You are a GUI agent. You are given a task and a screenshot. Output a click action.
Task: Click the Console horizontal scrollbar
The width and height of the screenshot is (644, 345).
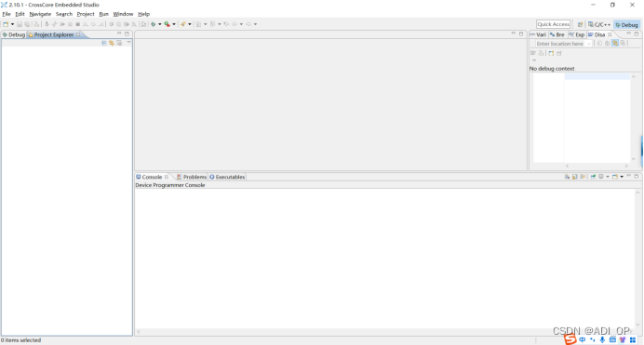[x=385, y=331]
